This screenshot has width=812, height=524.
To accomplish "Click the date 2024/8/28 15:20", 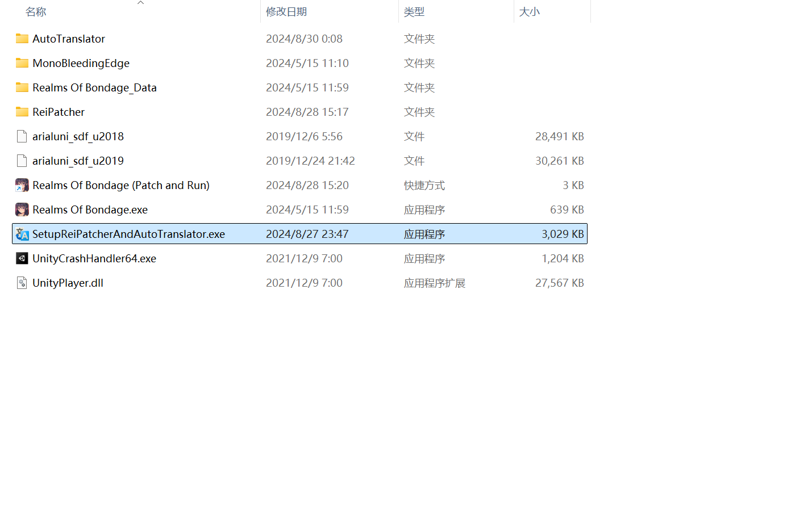I will (307, 185).
